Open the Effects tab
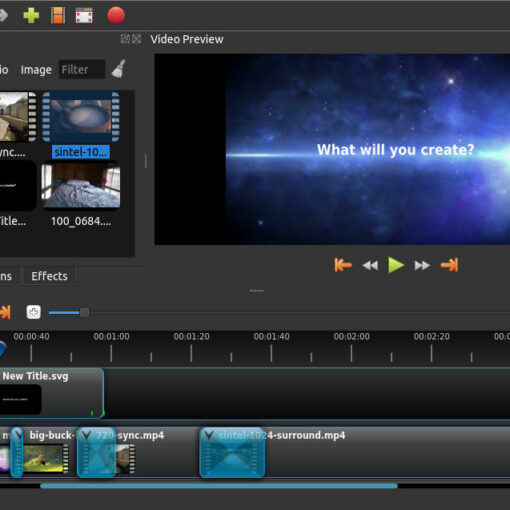This screenshot has width=510, height=510. (x=49, y=276)
